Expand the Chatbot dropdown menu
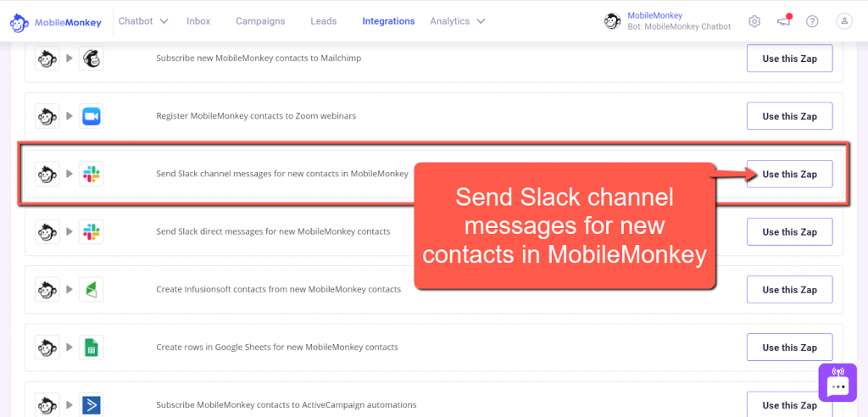Image resolution: width=868 pixels, height=417 pixels. [143, 21]
